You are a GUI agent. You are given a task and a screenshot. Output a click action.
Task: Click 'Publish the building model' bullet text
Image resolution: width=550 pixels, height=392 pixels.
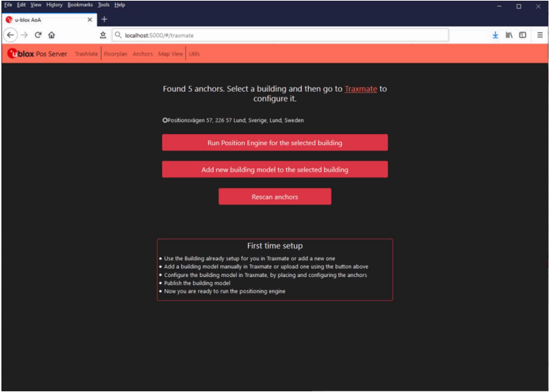[197, 283]
